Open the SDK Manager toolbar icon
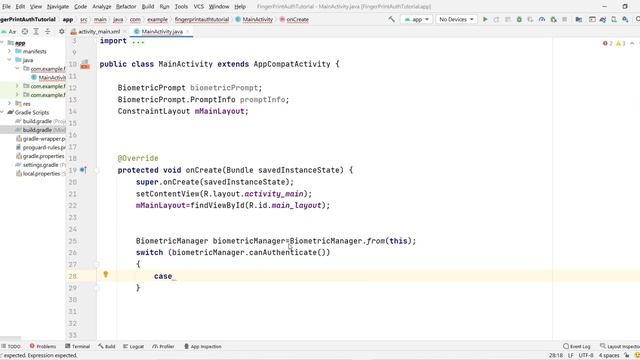Screen dimensions: 640x360 (x=625, y=19)
